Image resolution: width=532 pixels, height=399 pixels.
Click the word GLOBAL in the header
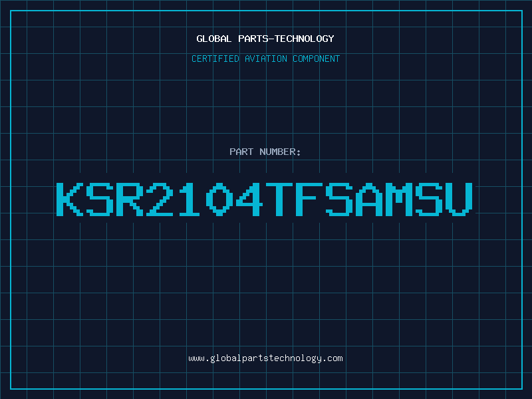point(214,39)
